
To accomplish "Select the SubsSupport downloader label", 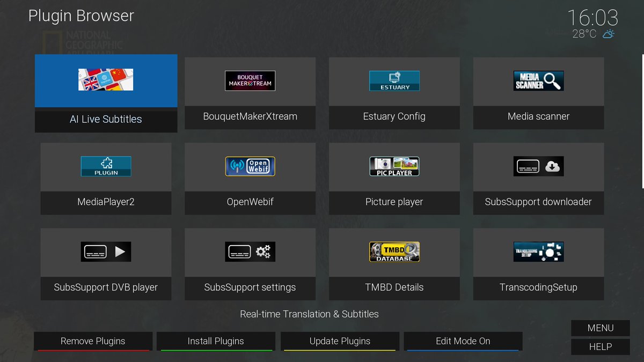I will [x=538, y=202].
